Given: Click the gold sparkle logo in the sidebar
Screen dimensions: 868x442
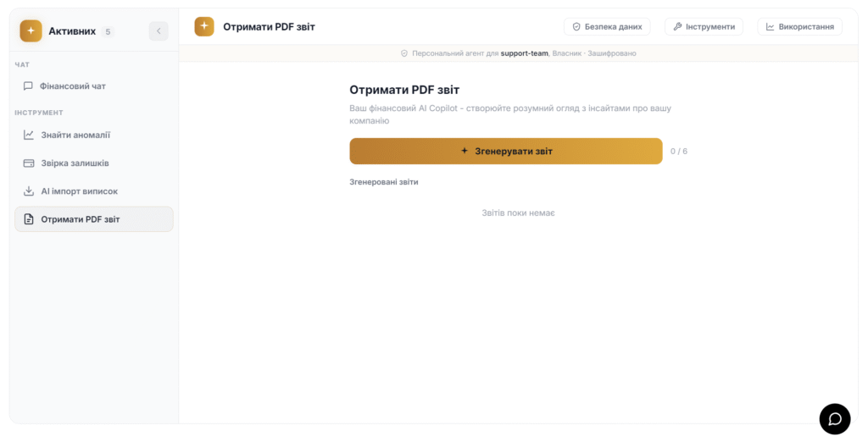Looking at the screenshot, I should coord(31,31).
